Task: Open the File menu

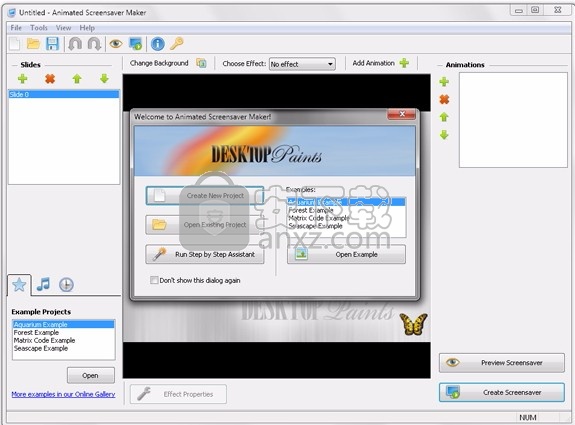Action: 16,28
